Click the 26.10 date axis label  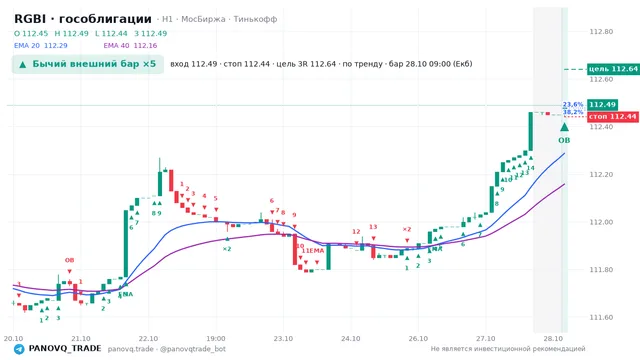(418, 338)
